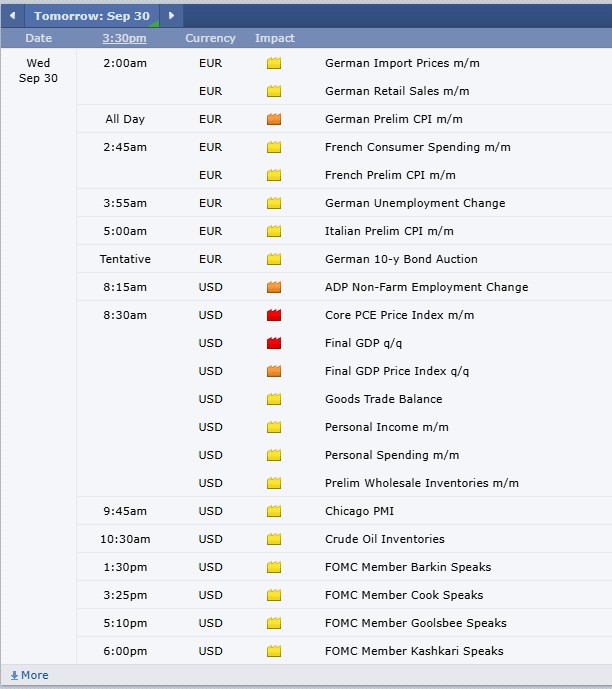Click the 8:30am time cell
This screenshot has width=612, height=689.
[x=125, y=315]
